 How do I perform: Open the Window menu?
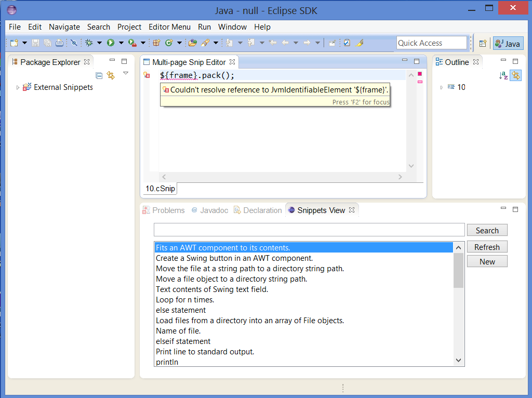tap(232, 27)
